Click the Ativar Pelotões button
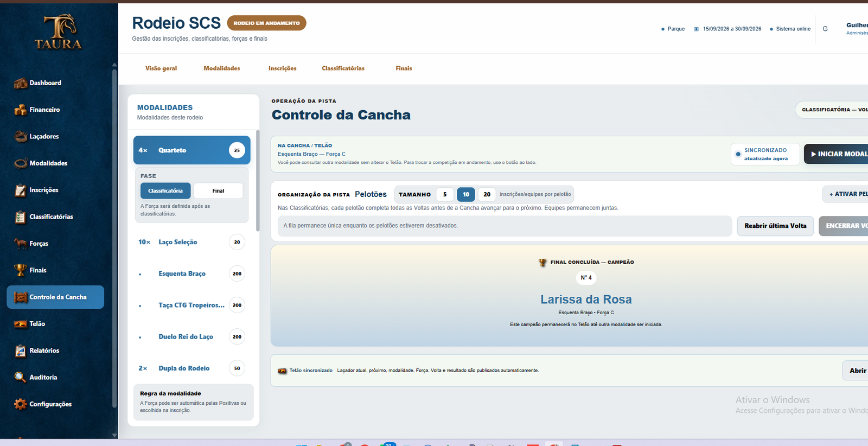The width and height of the screenshot is (868, 446). point(845,194)
